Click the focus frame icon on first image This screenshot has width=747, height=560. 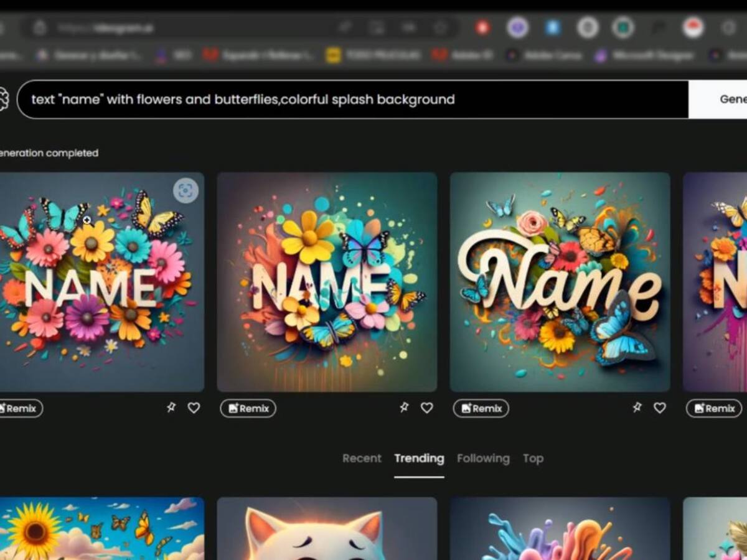point(185,191)
